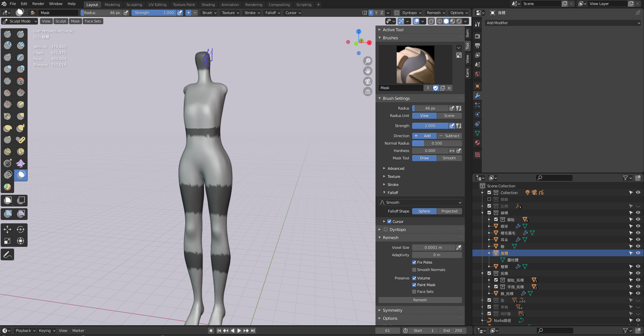
Task: Enable Preserve Face Sets checkbox
Action: point(414,292)
